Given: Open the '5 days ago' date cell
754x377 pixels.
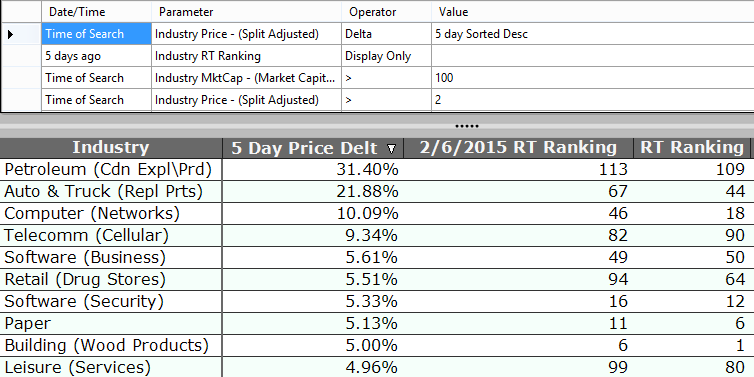Looking at the screenshot, I should (x=96, y=56).
